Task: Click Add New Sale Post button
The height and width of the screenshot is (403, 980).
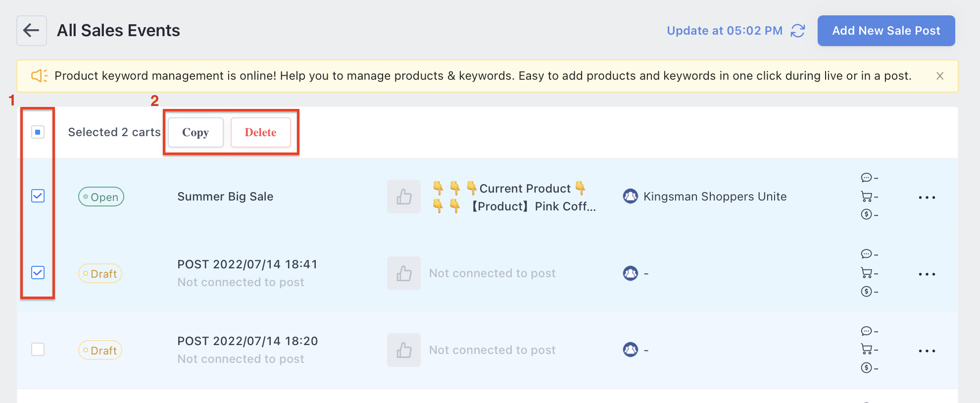Action: (886, 31)
